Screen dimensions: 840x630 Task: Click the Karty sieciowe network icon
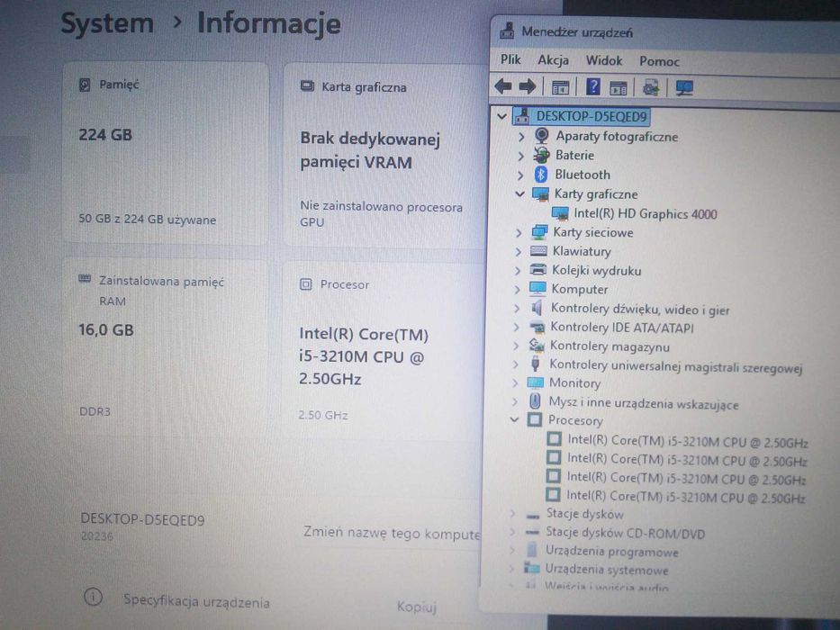[x=539, y=232]
